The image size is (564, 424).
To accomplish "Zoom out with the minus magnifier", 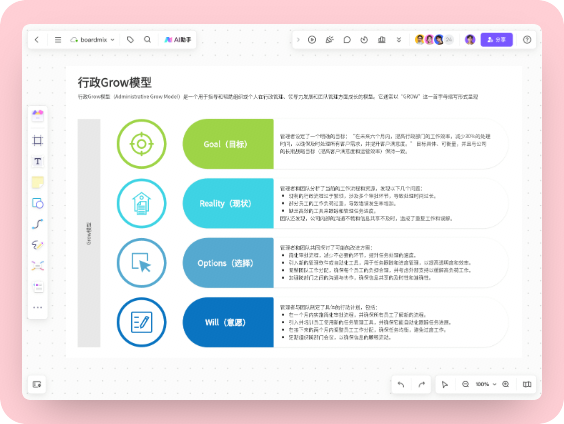I will pos(465,384).
